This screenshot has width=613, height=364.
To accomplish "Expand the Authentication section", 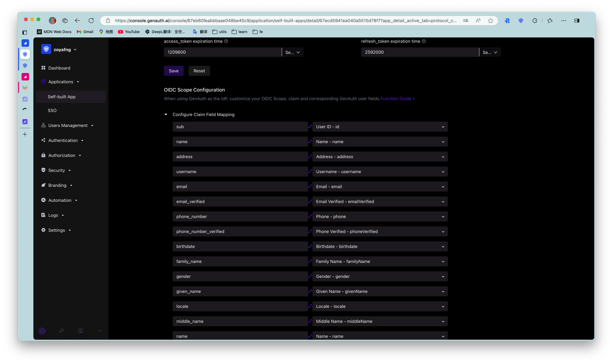I will [x=63, y=140].
